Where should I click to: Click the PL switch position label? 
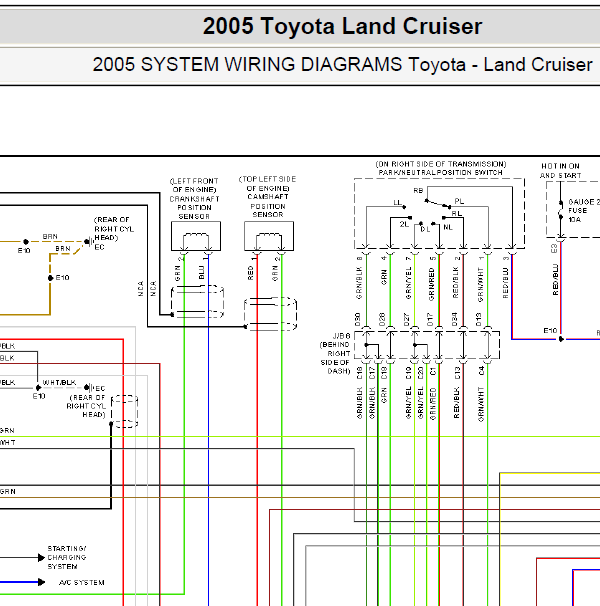459,201
